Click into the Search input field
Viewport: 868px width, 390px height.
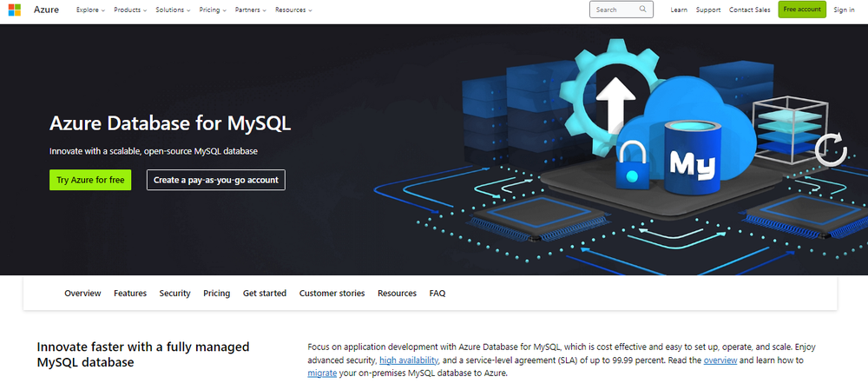[x=621, y=10]
